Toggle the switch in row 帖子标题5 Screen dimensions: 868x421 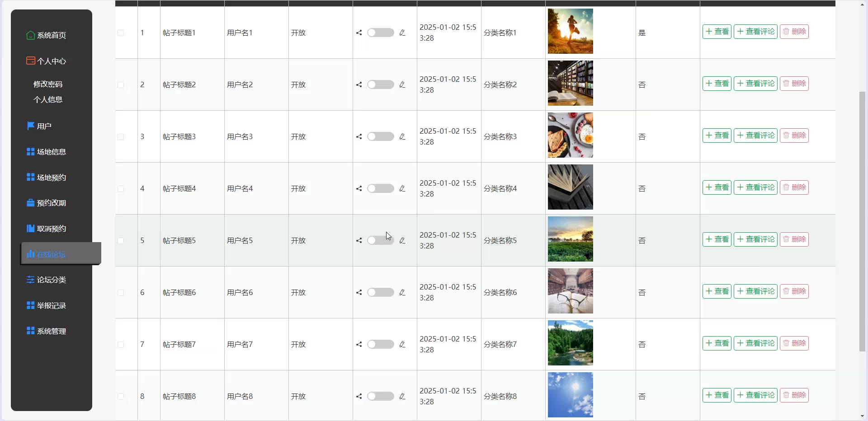click(x=381, y=240)
